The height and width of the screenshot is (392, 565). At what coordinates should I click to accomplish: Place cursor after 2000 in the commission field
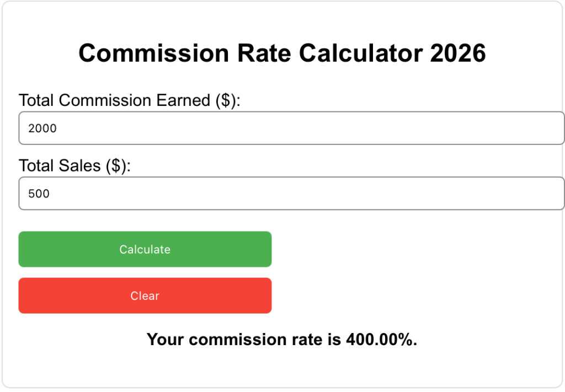(x=59, y=128)
